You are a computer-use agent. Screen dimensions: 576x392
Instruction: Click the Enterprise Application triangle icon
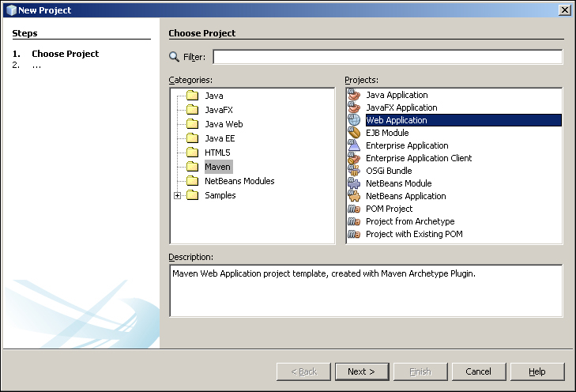[x=354, y=145]
